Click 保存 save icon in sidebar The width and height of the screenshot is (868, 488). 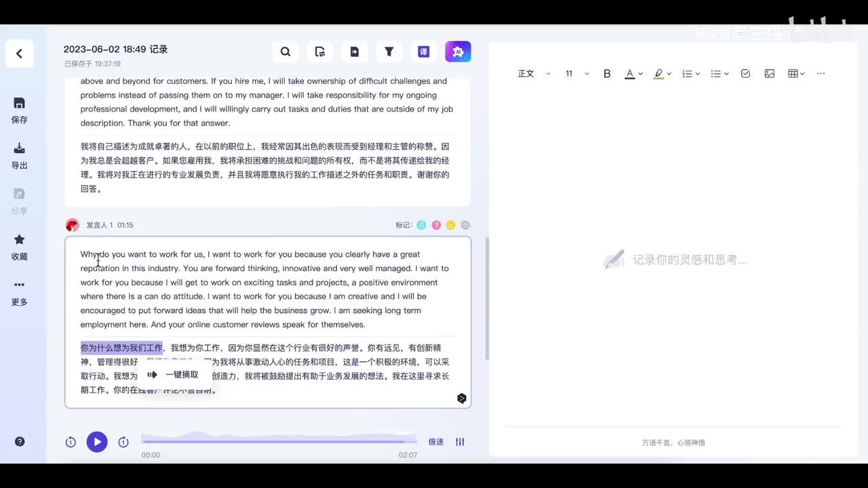click(x=19, y=110)
